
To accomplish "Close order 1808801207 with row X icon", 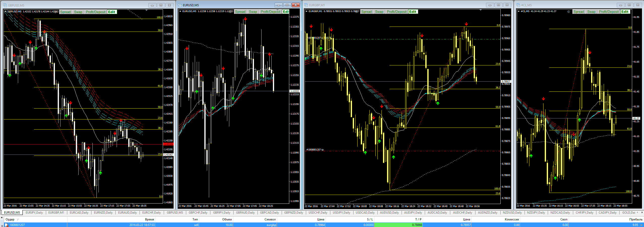I will [x=641, y=225].
